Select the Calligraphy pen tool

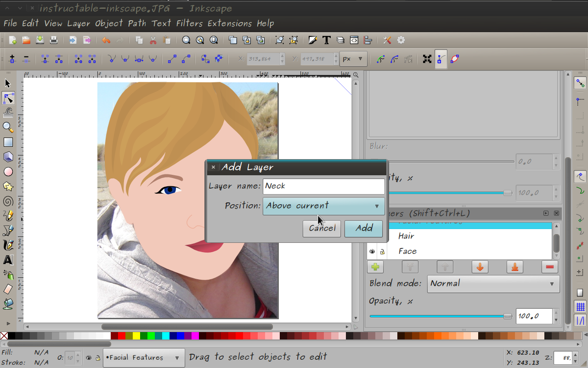pyautogui.click(x=8, y=245)
